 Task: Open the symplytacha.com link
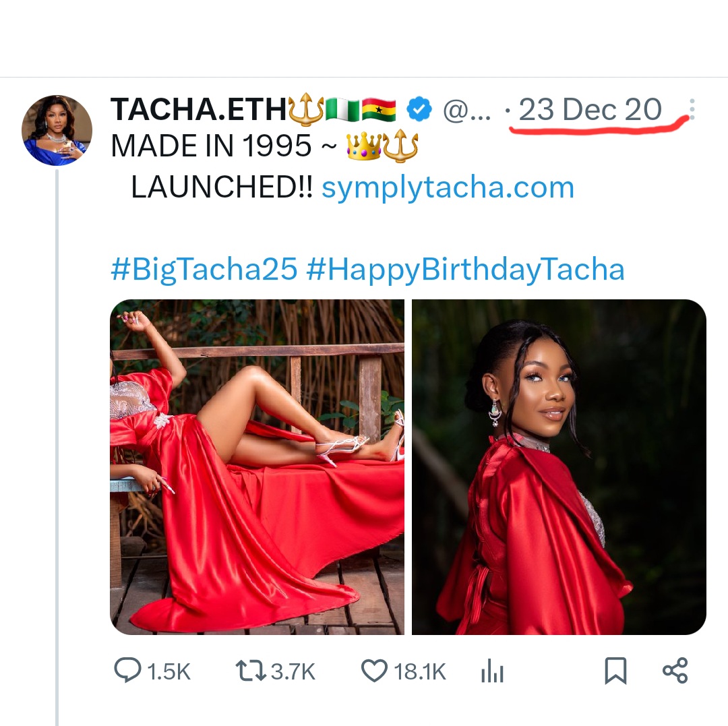448,187
